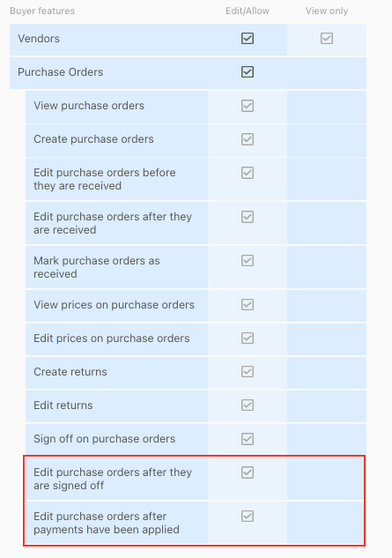Uncheck the Purchase Orders Edit/Allow checkbox
Image resolution: width=392 pixels, height=558 pixels.
click(248, 72)
